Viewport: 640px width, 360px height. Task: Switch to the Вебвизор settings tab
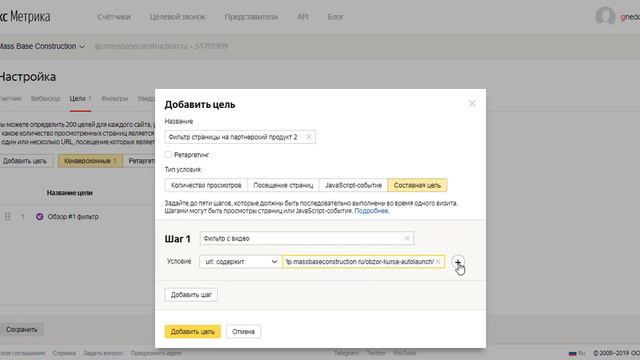coord(45,99)
